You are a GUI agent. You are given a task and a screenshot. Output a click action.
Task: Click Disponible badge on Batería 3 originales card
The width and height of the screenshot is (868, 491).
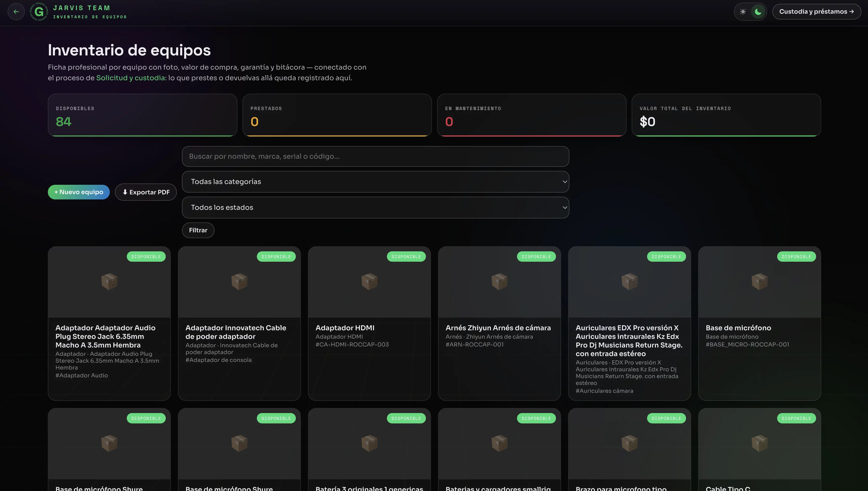pyautogui.click(x=406, y=419)
